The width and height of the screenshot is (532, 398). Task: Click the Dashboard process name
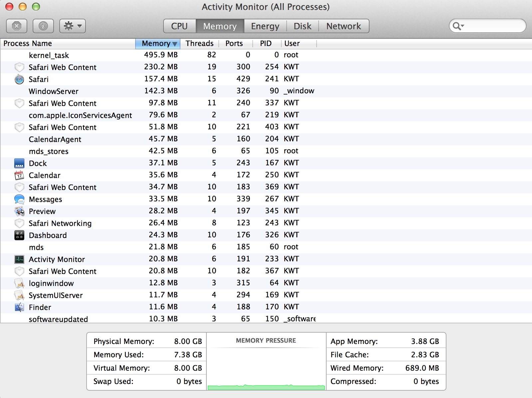tap(48, 235)
